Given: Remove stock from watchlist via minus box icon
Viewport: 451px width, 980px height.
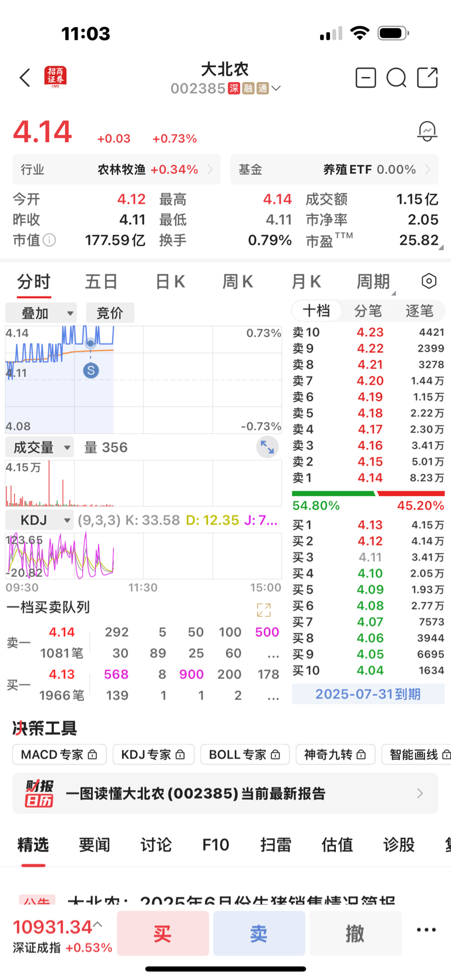Looking at the screenshot, I should [365, 78].
